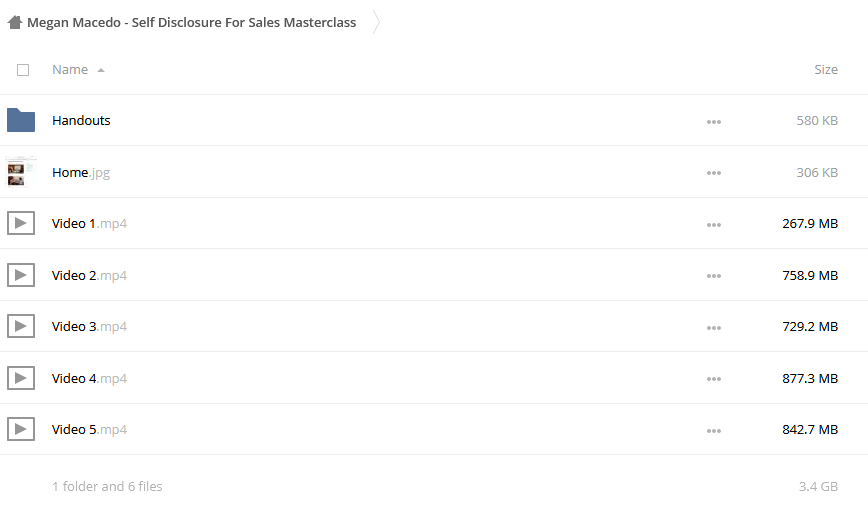Sort files by Size column header
The image size is (868, 524).
tap(825, 70)
